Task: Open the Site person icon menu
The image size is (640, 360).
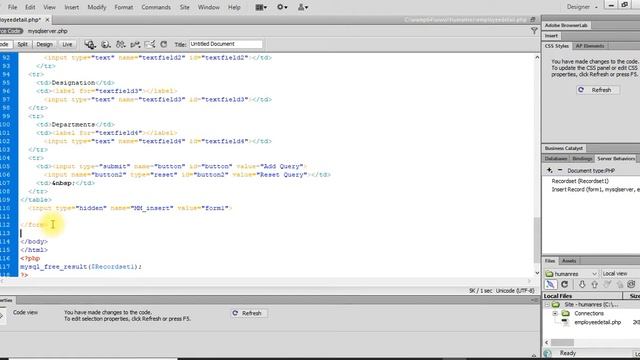Action: (302, 7)
